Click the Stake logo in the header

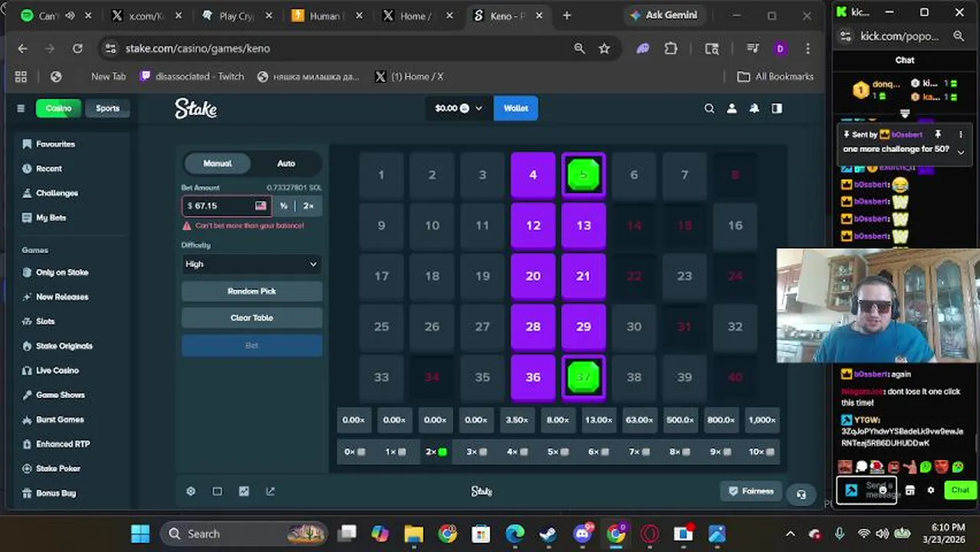[196, 108]
